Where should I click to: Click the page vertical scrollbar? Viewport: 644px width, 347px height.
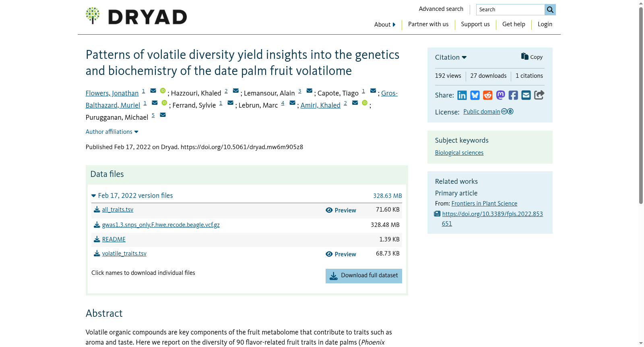pos(641,106)
